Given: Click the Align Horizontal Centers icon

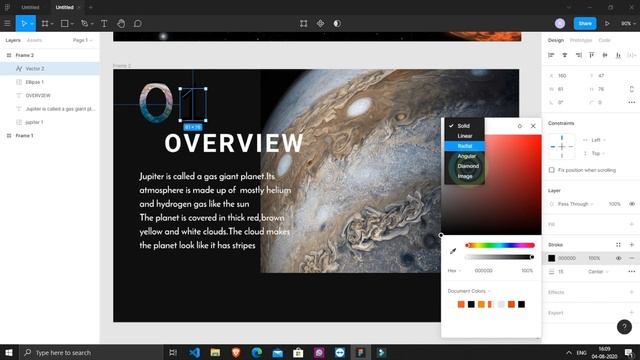Looking at the screenshot, I should (565, 55).
